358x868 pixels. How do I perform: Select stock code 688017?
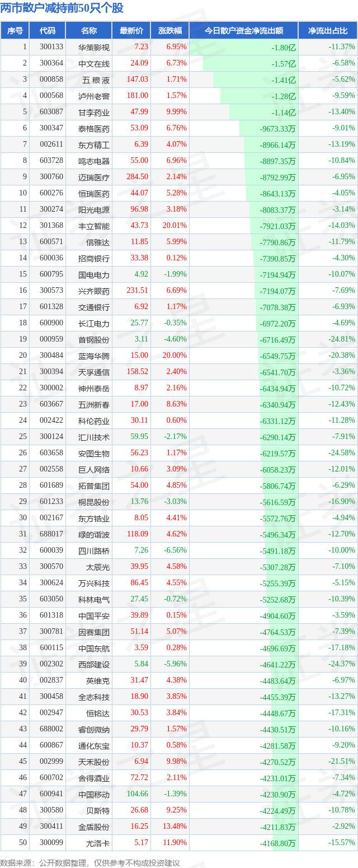[51, 534]
